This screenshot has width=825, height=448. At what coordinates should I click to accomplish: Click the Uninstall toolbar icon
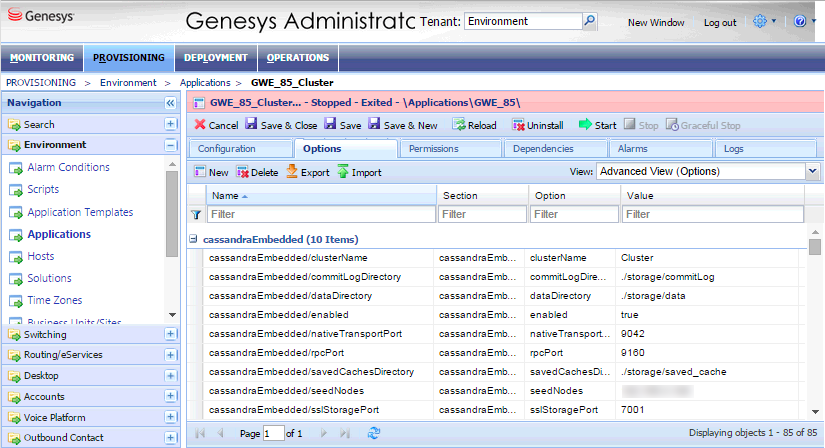coord(519,126)
